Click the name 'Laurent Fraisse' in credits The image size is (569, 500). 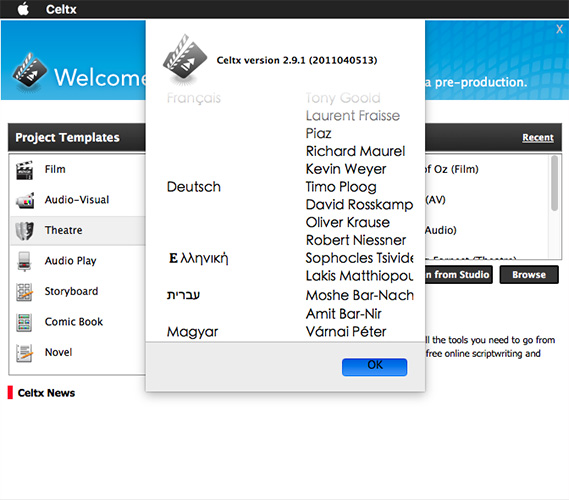353,116
